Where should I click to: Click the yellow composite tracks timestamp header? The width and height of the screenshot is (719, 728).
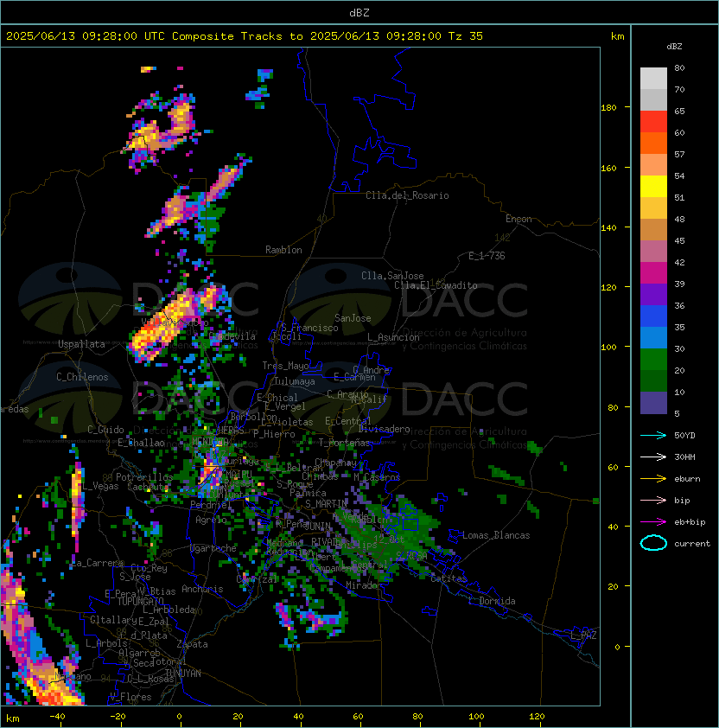pyautogui.click(x=245, y=36)
